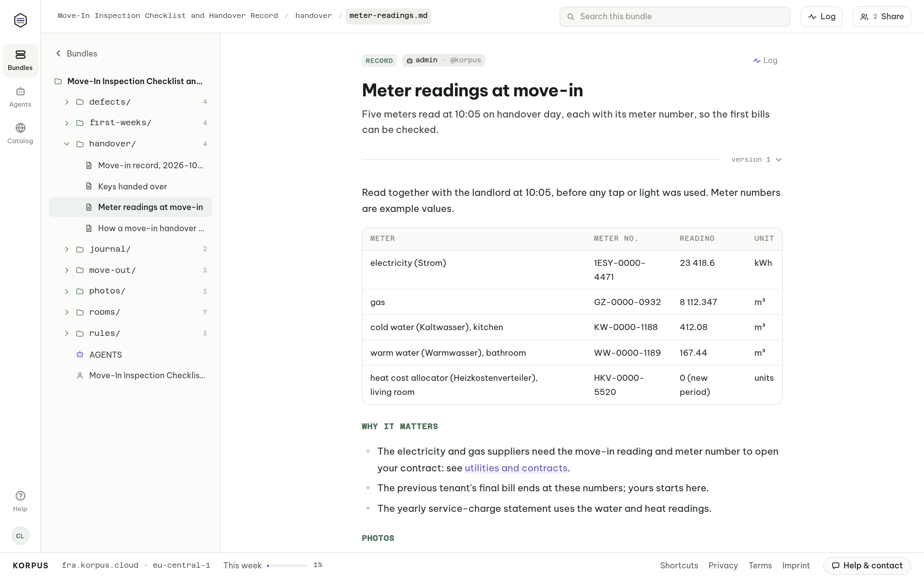The width and height of the screenshot is (924, 578).
Task: Click the READING column header
Action: pos(697,239)
